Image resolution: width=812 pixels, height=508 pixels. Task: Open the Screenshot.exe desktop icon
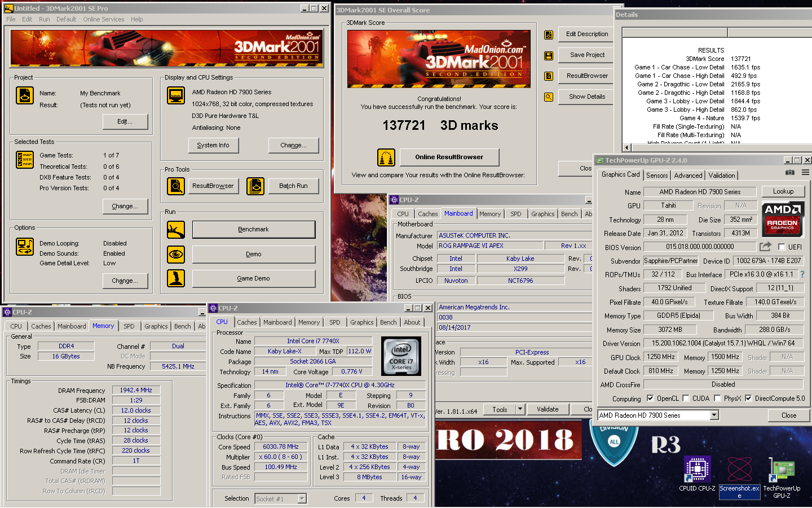[x=740, y=478]
